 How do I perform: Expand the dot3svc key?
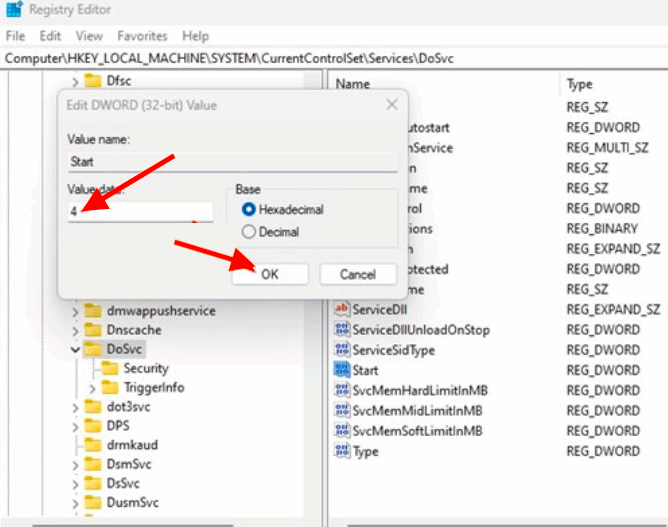75,407
